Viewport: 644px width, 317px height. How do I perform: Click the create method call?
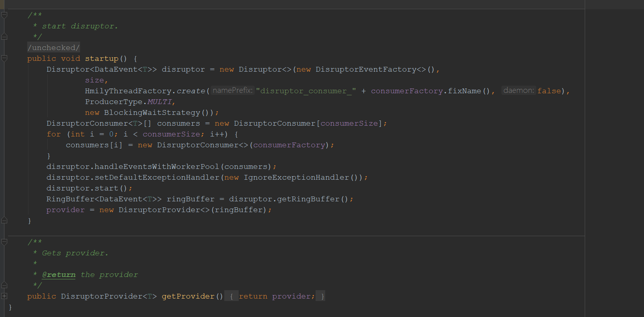191,91
